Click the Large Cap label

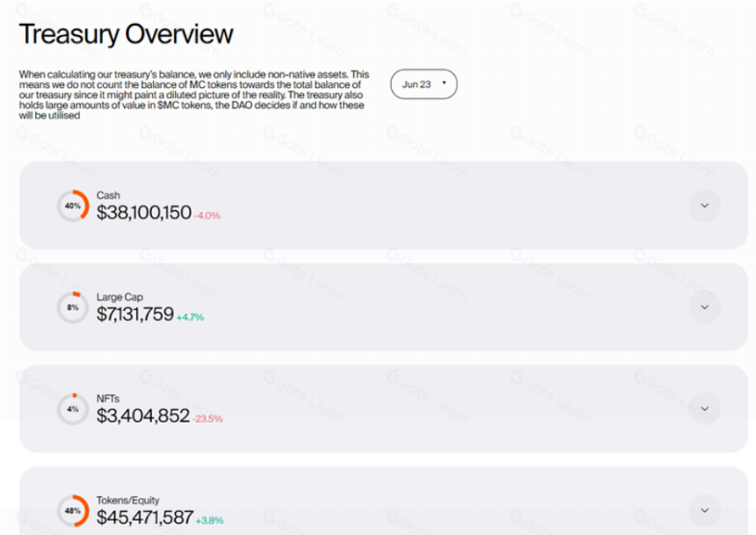[x=120, y=297]
